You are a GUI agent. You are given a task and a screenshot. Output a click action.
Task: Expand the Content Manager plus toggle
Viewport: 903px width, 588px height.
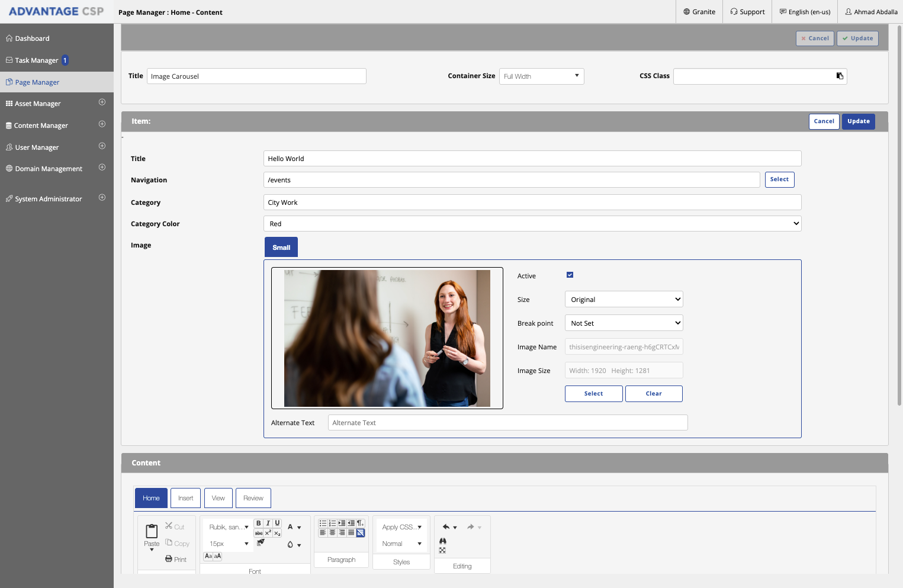102,124
